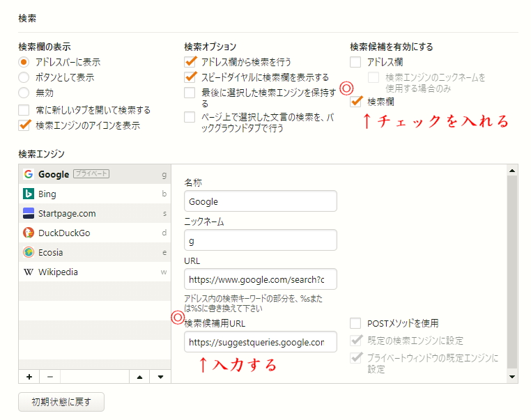Move selected engine up in list

[x=139, y=377]
